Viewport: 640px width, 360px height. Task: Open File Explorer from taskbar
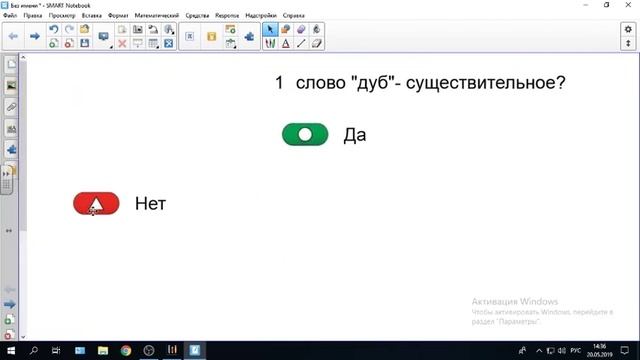coord(103,351)
